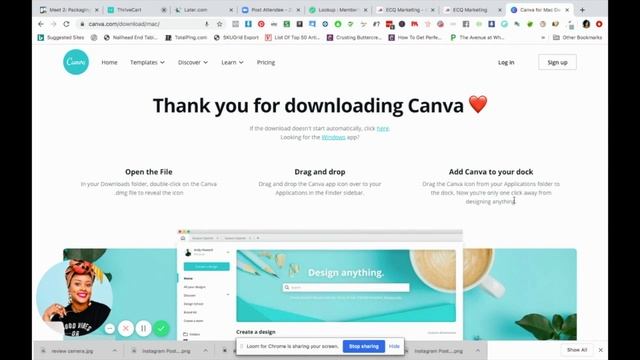This screenshot has width=640, height=360.
Task: Click the address bar URL
Action: (124, 24)
